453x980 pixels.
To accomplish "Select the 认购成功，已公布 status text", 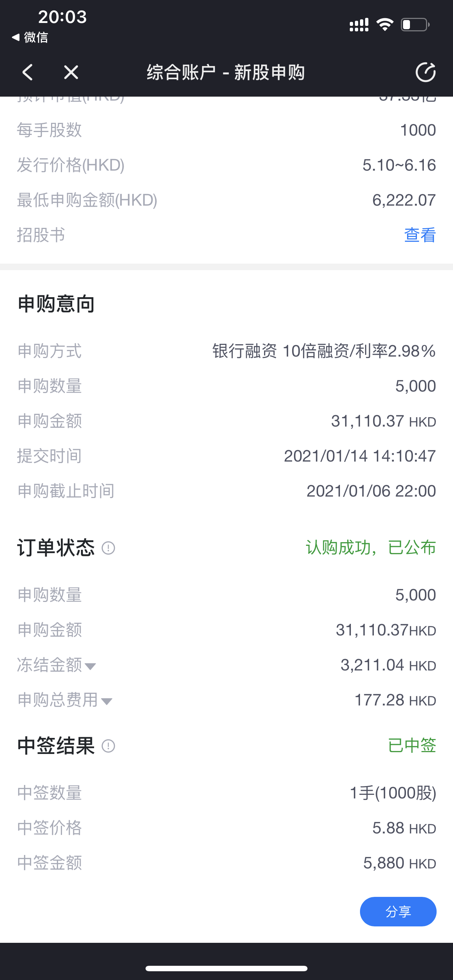I will (x=371, y=548).
